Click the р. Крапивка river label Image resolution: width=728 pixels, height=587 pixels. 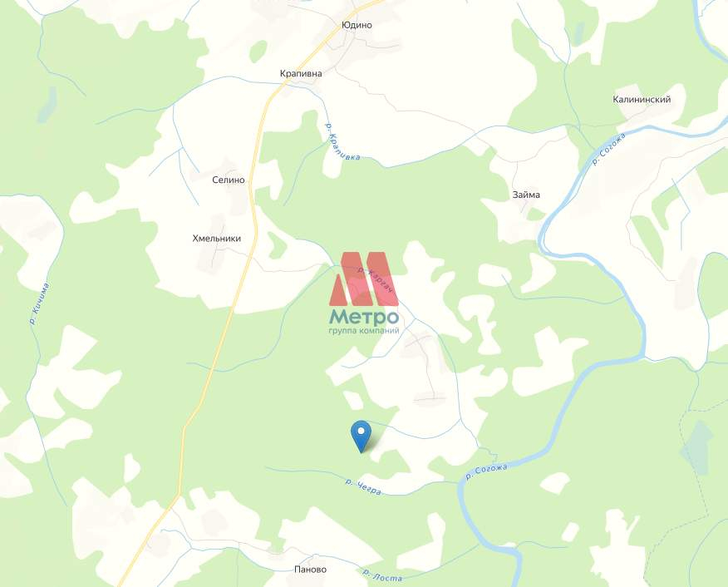click(342, 141)
